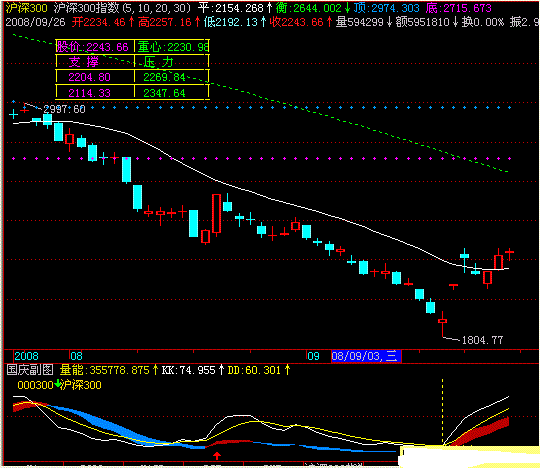Click the 压力 header cell
Viewport: 540px width, 468px height.
172,62
